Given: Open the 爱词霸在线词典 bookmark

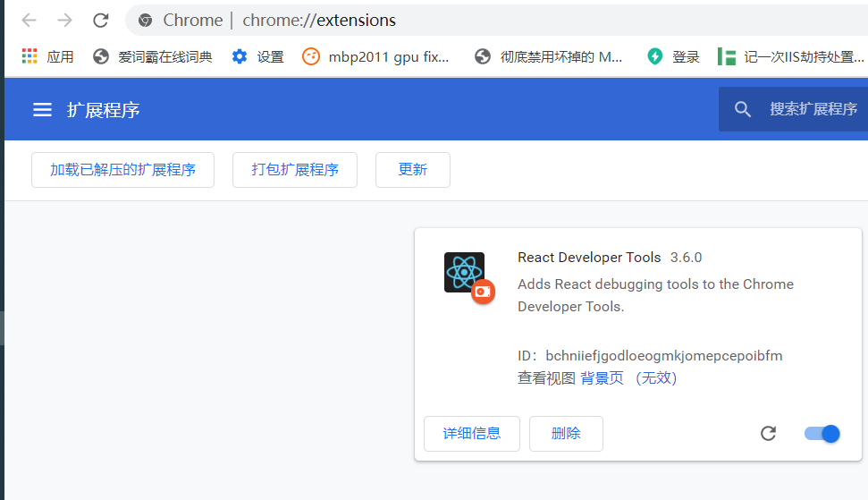Looking at the screenshot, I should coord(153,56).
